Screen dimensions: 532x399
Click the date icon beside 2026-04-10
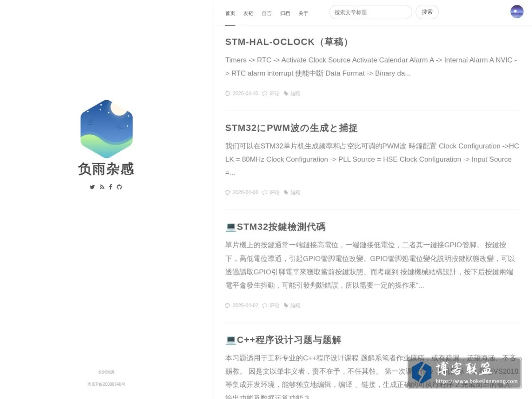(228, 94)
